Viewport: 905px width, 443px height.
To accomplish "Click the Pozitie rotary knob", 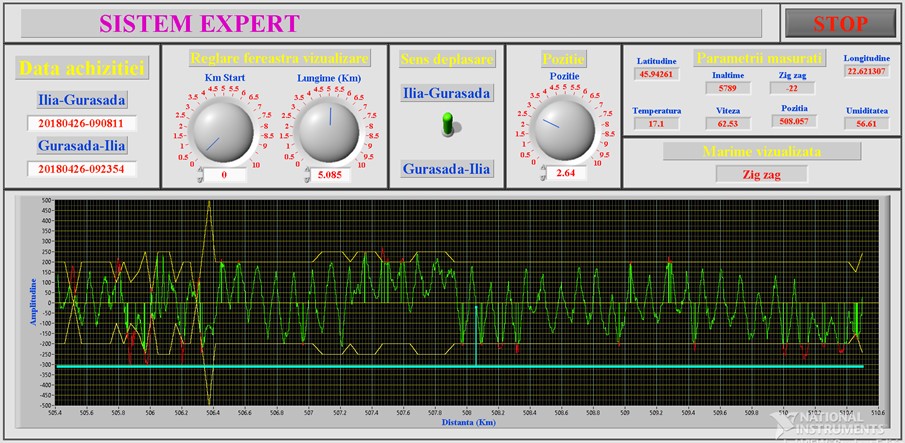I will point(564,127).
